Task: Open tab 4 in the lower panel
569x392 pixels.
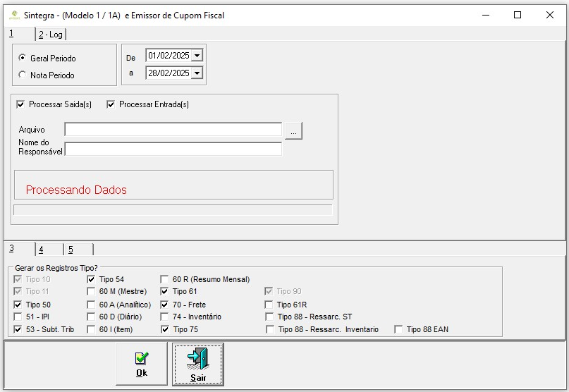Action: coord(42,249)
